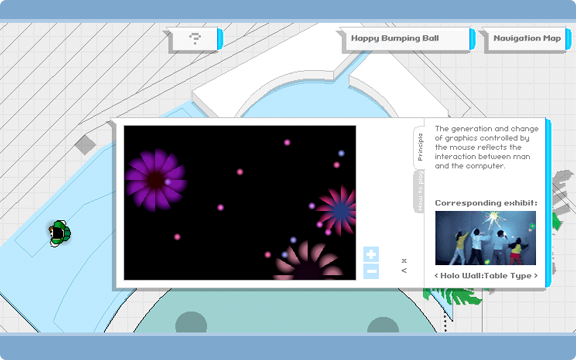Click the pale pink flower at bottom
This screenshot has height=360, width=576.
308,262
